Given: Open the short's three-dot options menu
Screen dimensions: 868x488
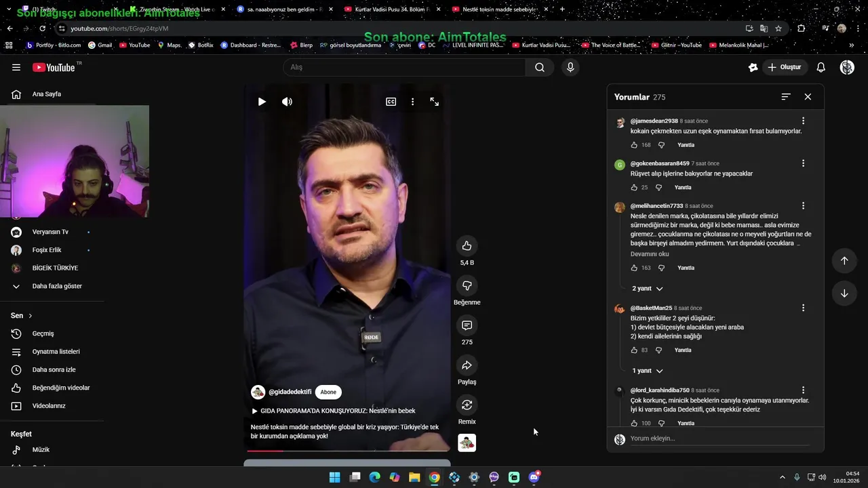Looking at the screenshot, I should tap(412, 102).
